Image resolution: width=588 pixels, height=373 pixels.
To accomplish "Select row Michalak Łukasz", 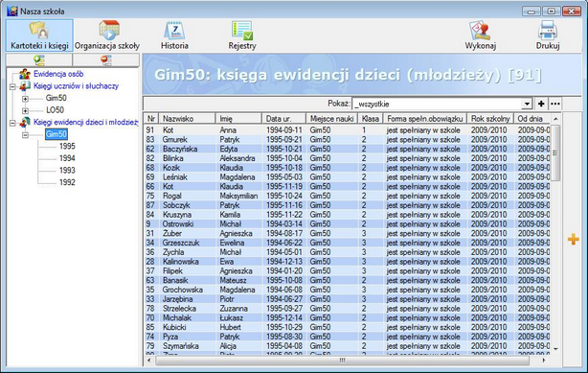I will tap(348, 317).
